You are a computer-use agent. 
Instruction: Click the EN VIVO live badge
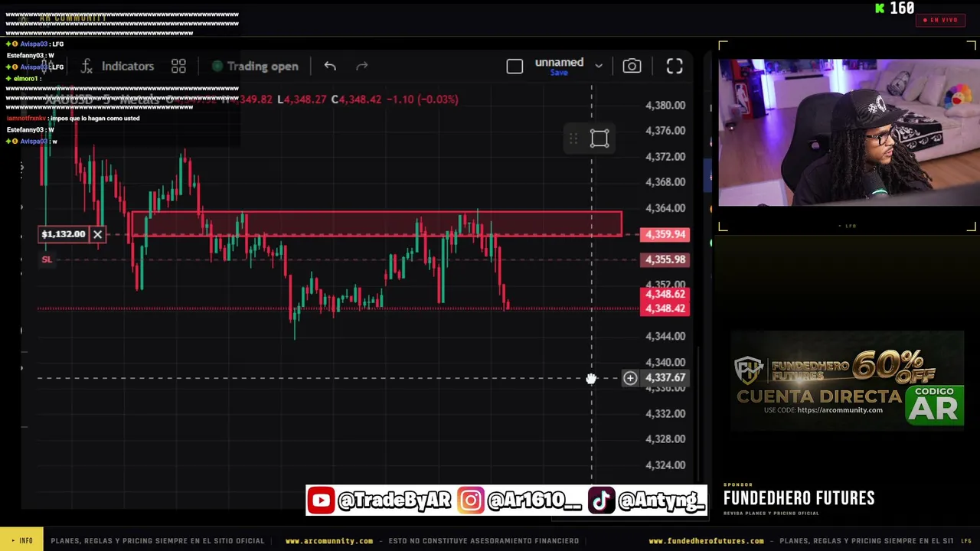coord(940,20)
